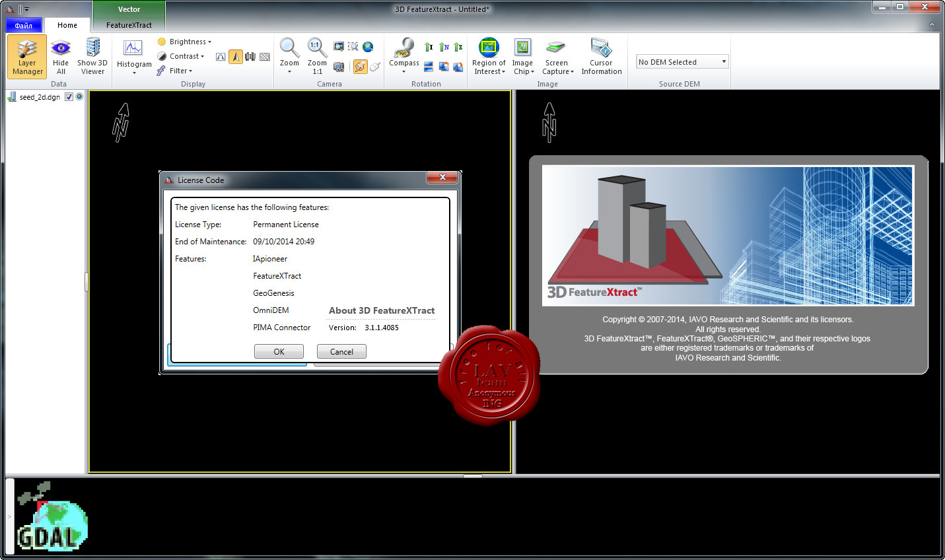
Task: Uncheck the seed_2d.dgn layer checkbox
Action: (69, 97)
